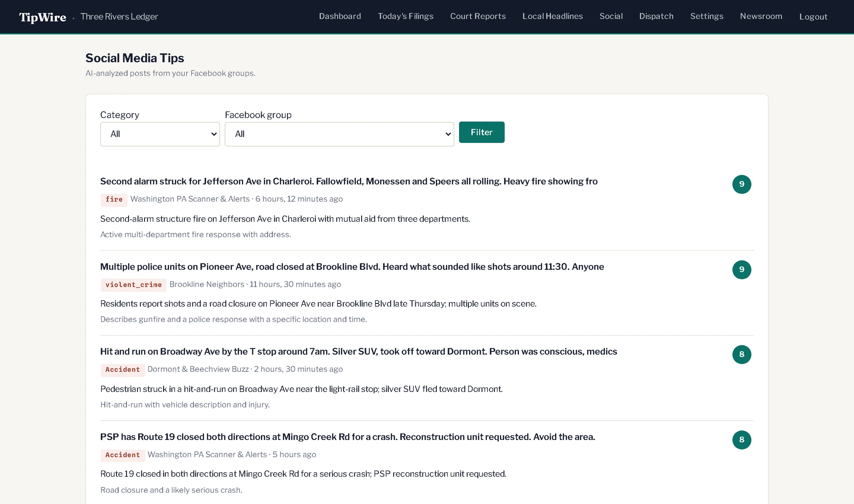This screenshot has width=854, height=504.
Task: Click 'Active multi-department fire response with address.'
Action: tap(196, 235)
